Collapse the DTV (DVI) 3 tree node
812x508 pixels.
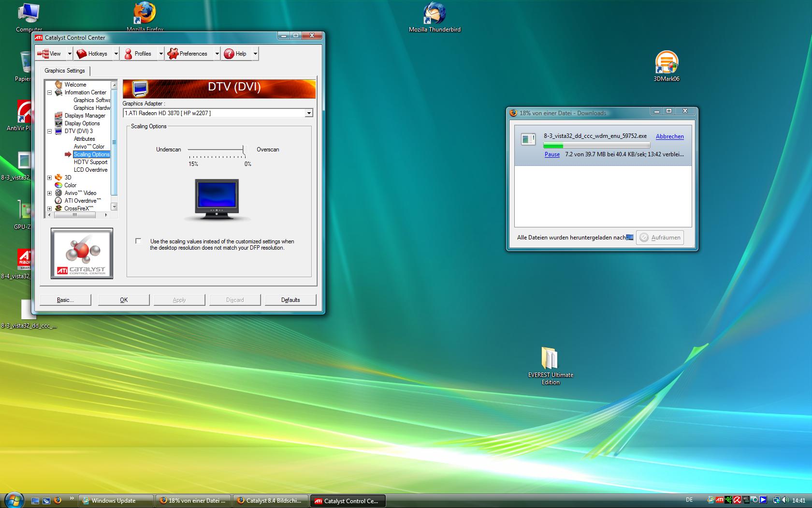coord(49,131)
